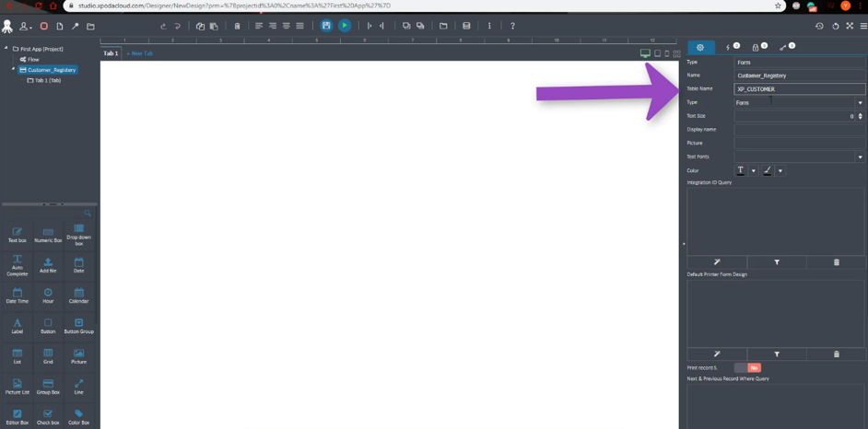This screenshot has height=429, width=868.
Task: Select the Text box component
Action: point(18,235)
